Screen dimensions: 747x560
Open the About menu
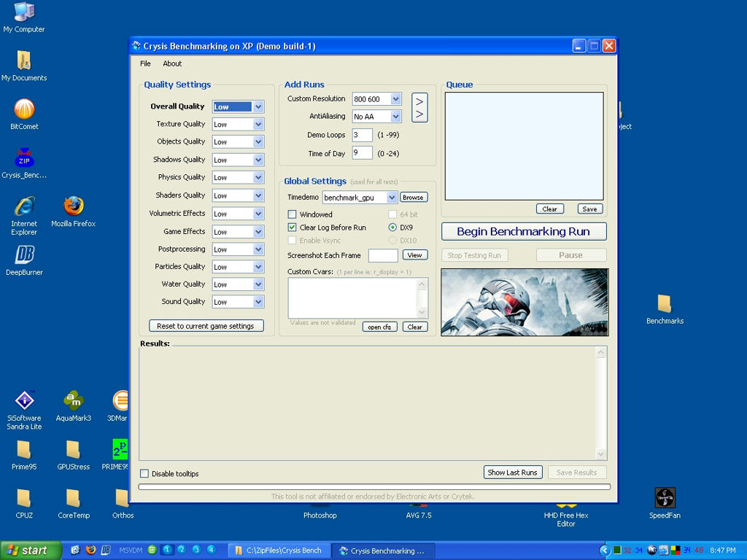172,63
